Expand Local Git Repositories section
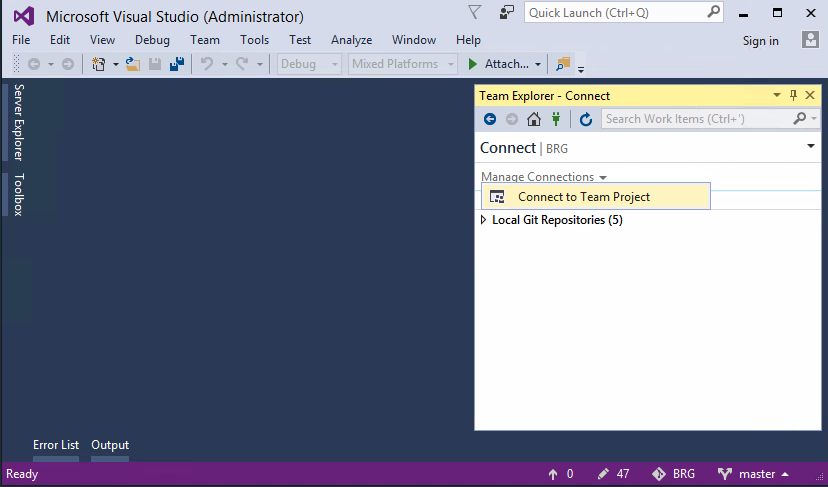The image size is (828, 487). tap(483, 220)
